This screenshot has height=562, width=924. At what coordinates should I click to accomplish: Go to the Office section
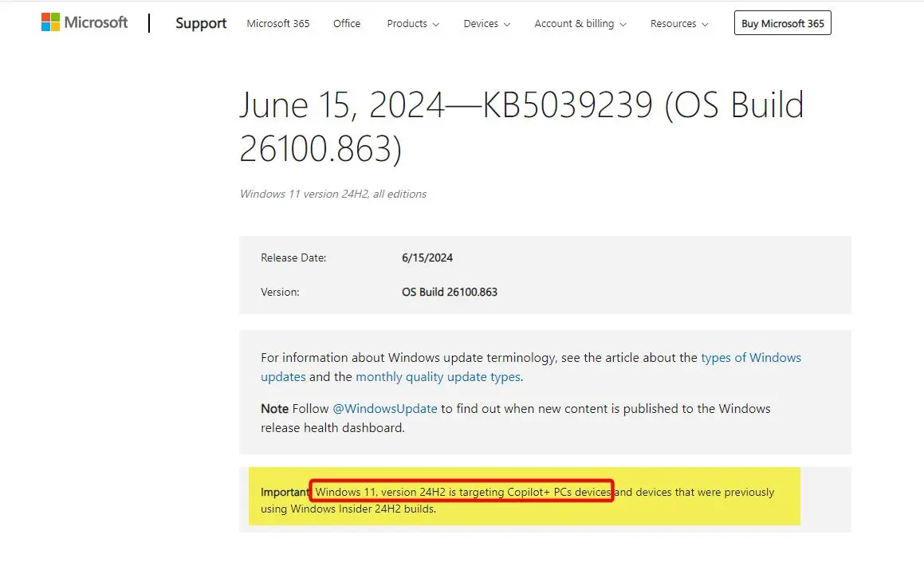tap(346, 24)
